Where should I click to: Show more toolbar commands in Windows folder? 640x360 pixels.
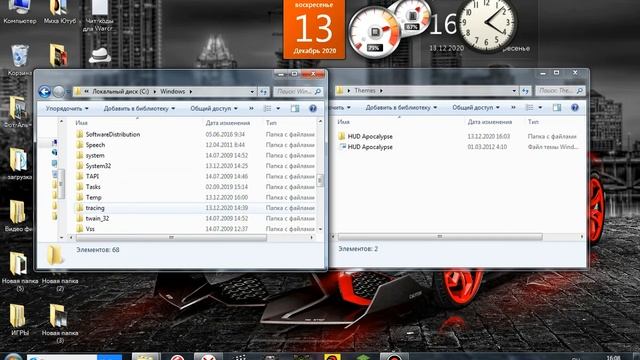(x=251, y=109)
